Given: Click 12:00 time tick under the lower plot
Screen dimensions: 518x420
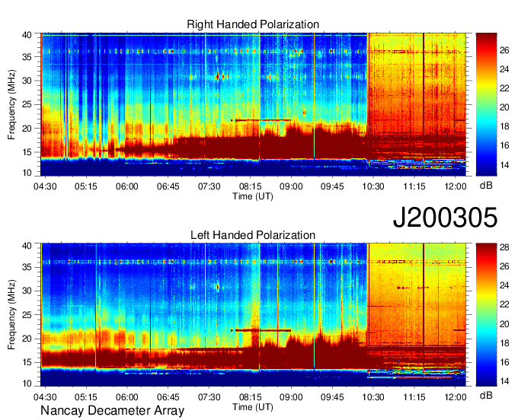Looking at the screenshot, I should (456, 397).
